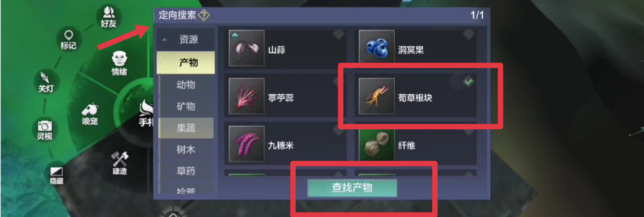
Task: Expand the 产物 category header
Action: 186,62
